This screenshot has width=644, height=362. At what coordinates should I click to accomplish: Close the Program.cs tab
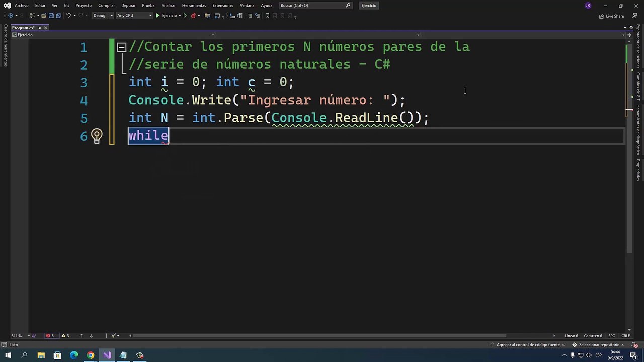[45, 28]
